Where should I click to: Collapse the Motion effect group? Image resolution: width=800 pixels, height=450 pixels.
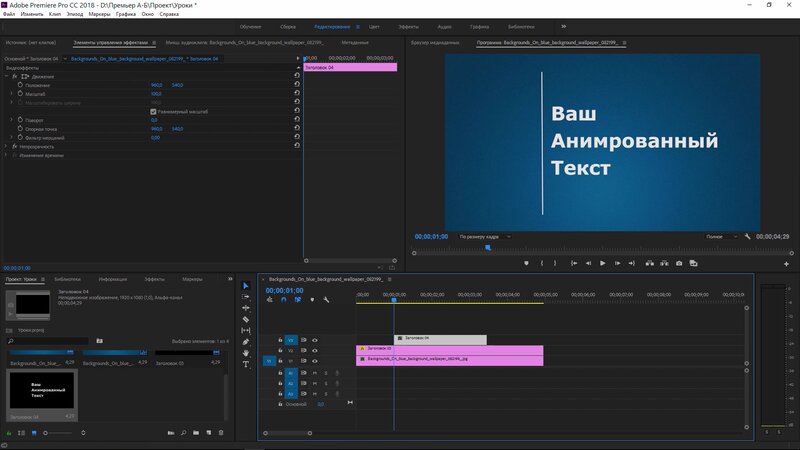click(x=6, y=76)
